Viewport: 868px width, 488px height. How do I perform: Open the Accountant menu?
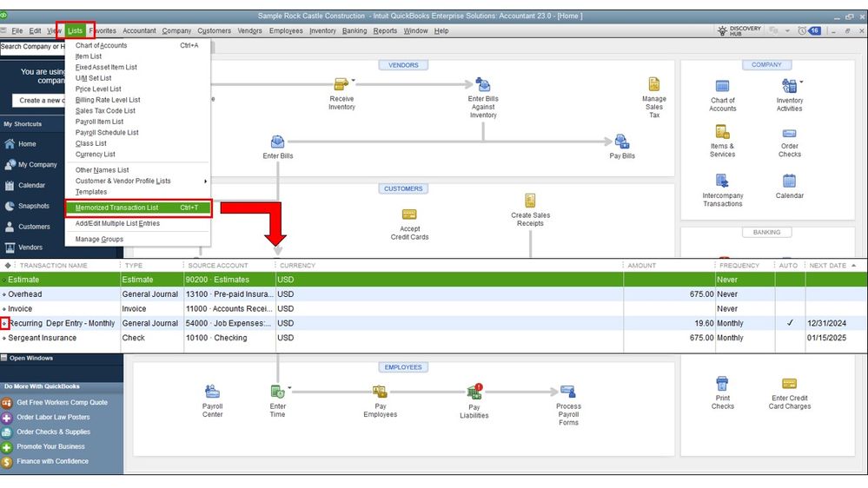coord(139,31)
